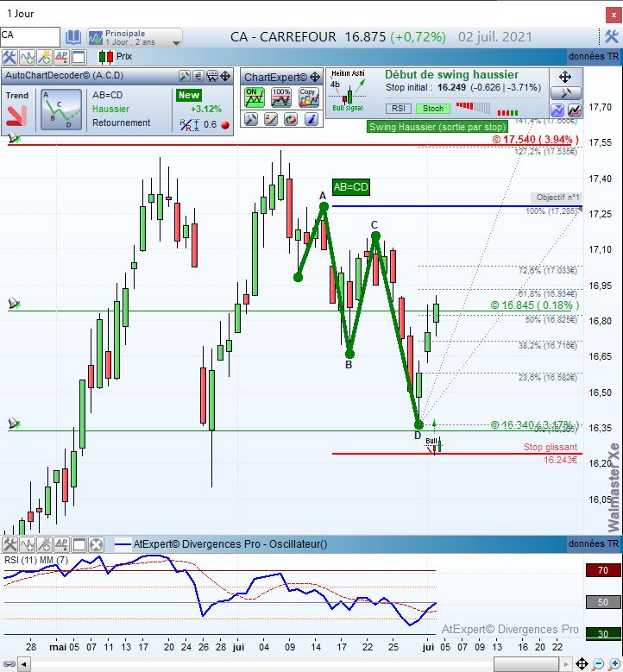Close the oscillator panel with X icon
623x672 pixels.
(97, 544)
